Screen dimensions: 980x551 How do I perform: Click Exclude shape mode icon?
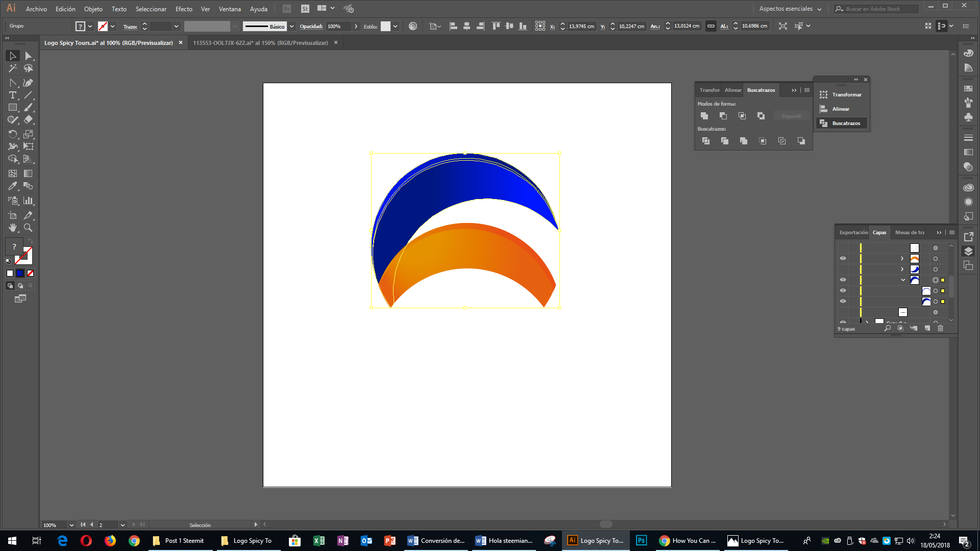tap(761, 116)
